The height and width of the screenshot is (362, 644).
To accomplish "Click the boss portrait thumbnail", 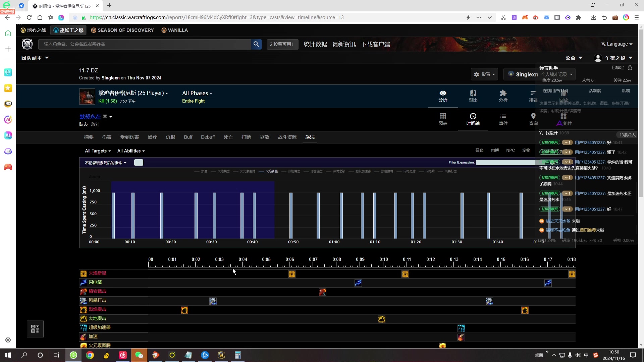I will coord(87,97).
